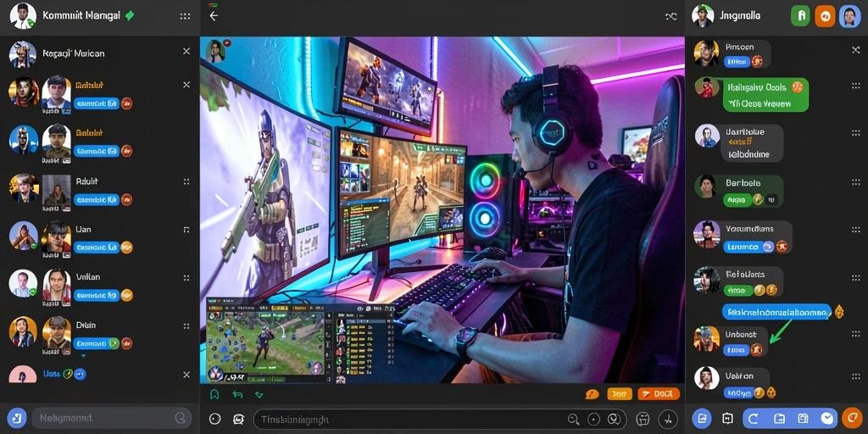Click the shuffle icon above the video
Viewport: 868px width, 434px height.
click(671, 17)
